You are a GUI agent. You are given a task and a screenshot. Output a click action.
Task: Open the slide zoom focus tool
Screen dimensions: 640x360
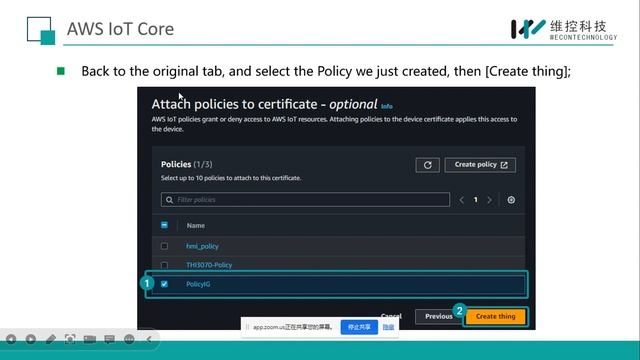tap(70, 339)
